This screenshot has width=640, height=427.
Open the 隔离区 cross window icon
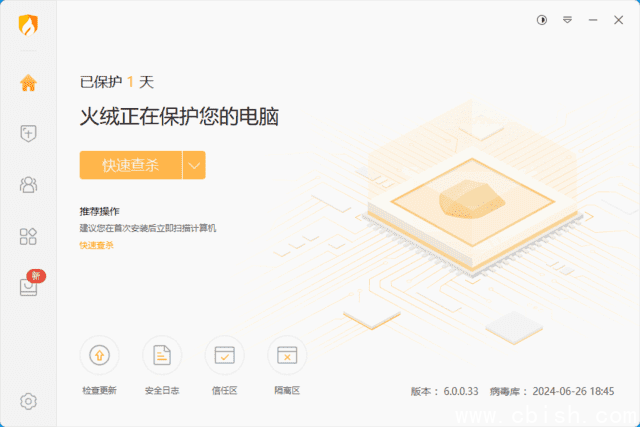(x=287, y=355)
